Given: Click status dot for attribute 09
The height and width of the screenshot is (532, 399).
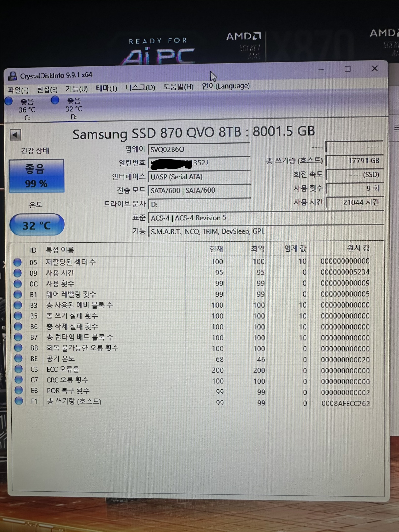Looking at the screenshot, I should tap(17, 273).
